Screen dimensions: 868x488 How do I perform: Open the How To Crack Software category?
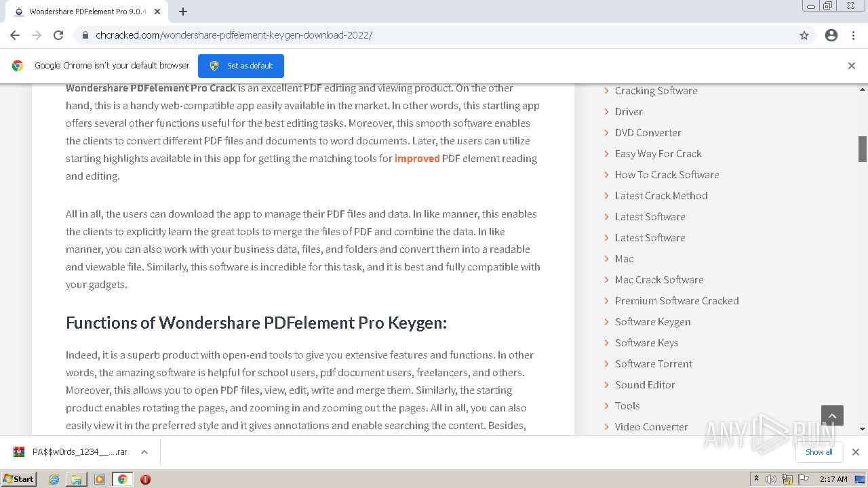pos(667,175)
